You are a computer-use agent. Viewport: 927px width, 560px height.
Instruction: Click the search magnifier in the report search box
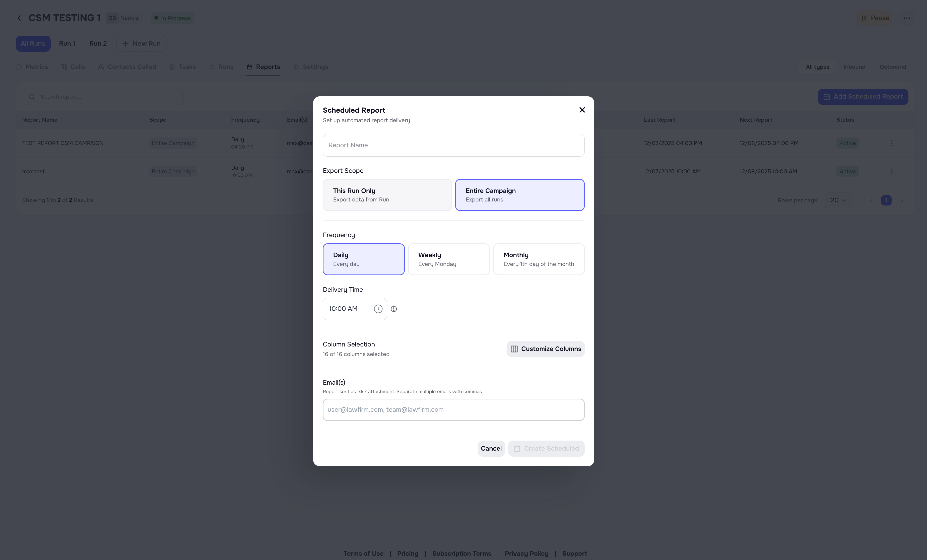(x=32, y=97)
